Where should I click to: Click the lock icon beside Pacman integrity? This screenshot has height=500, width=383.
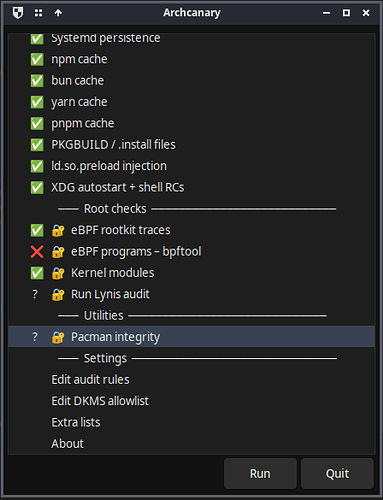point(58,337)
